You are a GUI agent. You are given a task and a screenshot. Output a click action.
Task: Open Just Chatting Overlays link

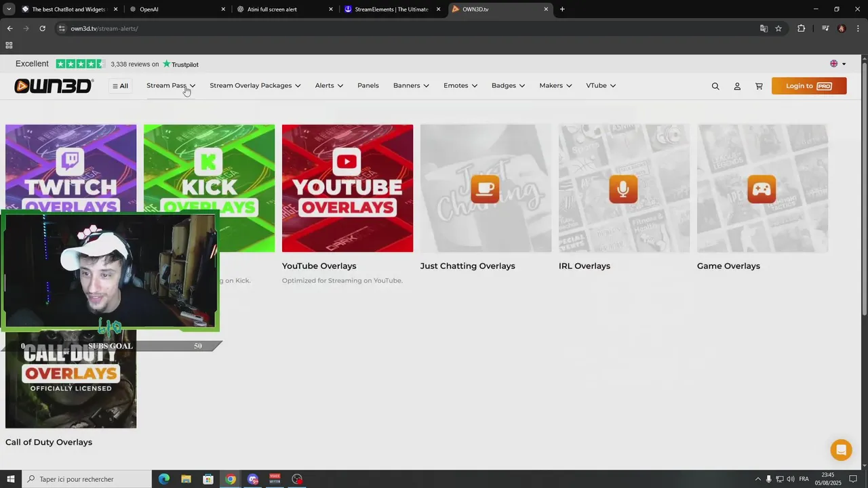(467, 266)
